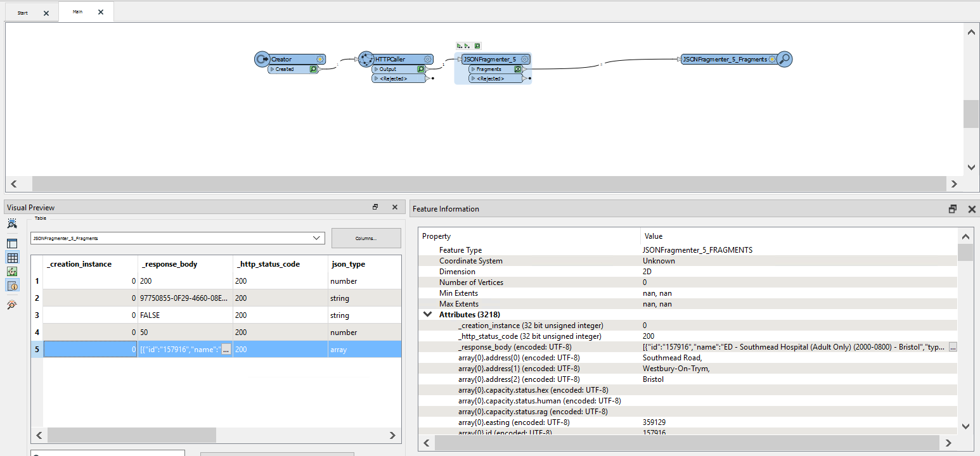Expand the Rejected port on JSONFragmenter_5
This screenshot has height=456, width=980.
pos(473,79)
